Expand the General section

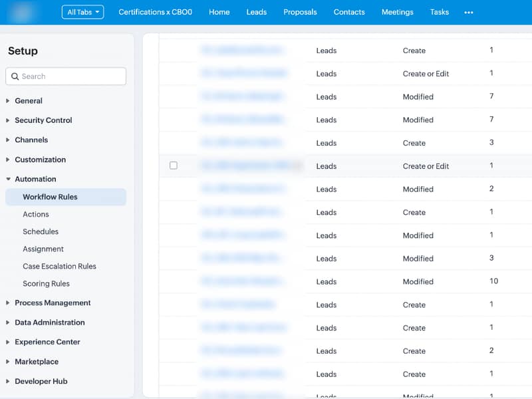pos(29,101)
